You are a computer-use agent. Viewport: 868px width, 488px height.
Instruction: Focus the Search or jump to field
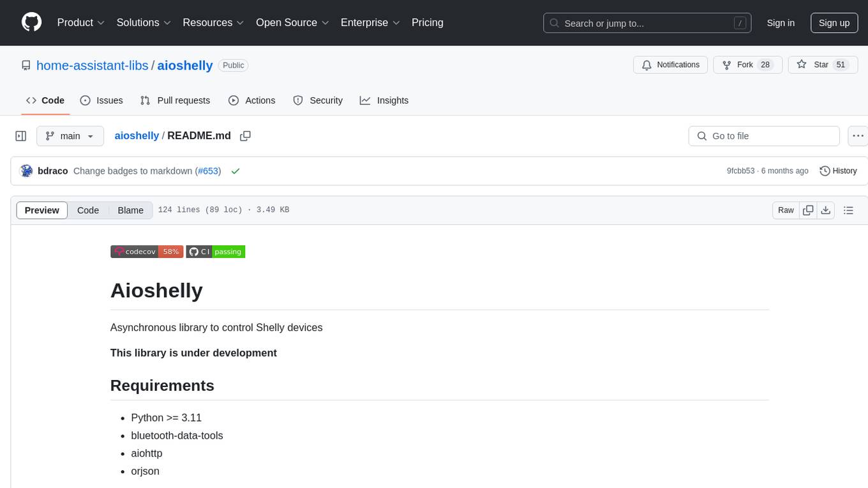pos(647,23)
